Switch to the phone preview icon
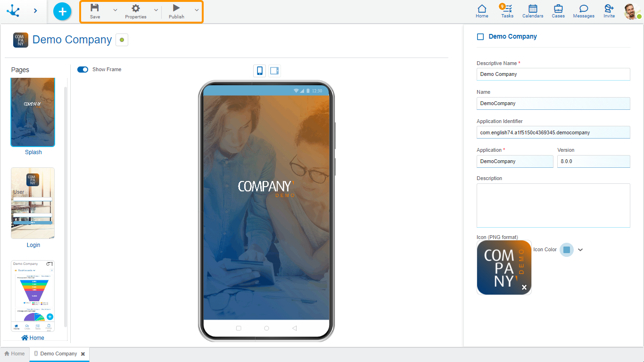 tap(259, 71)
